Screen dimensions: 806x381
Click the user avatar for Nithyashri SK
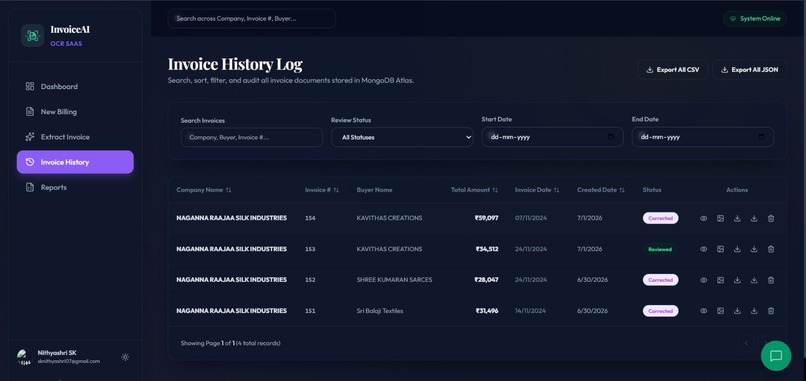pyautogui.click(x=24, y=357)
